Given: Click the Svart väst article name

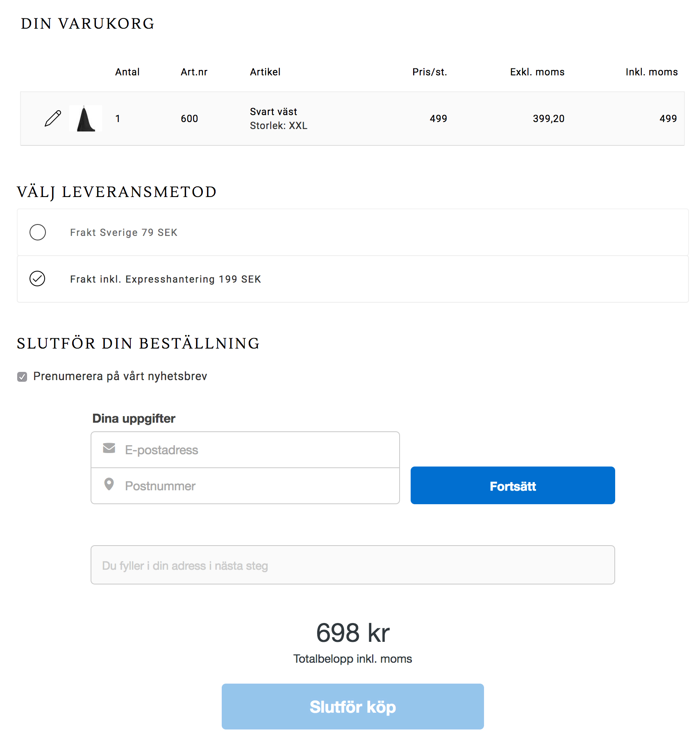Looking at the screenshot, I should point(273,111).
